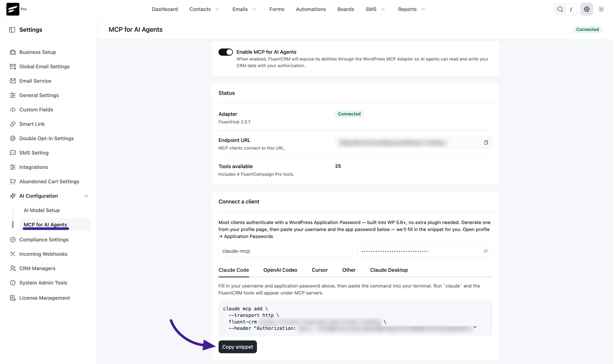Screen dimensions: 613x364
Task: Copy the Endpoint URL with copy icon
Action: coord(486,143)
